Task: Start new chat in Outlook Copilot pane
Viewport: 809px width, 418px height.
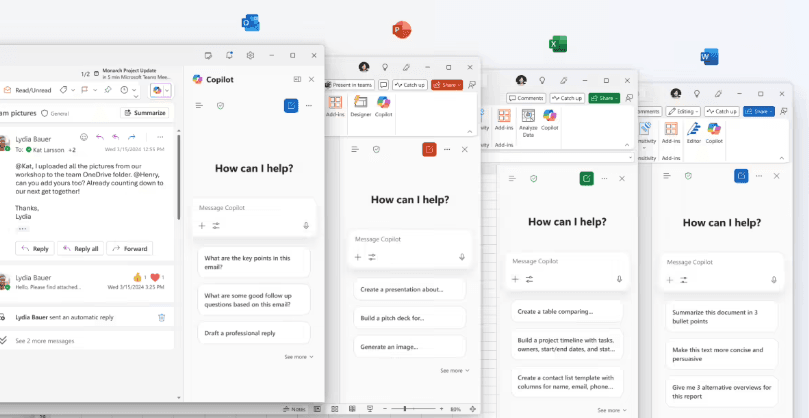Action: point(291,105)
